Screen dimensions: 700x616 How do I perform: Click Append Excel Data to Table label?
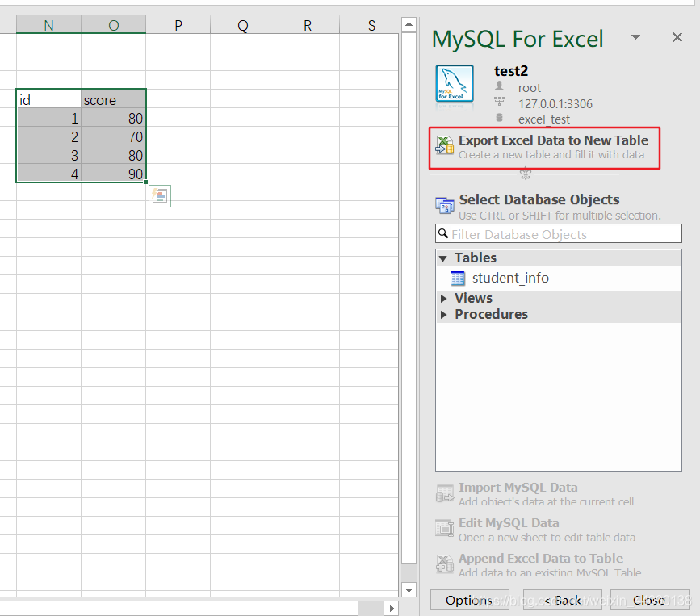click(541, 559)
